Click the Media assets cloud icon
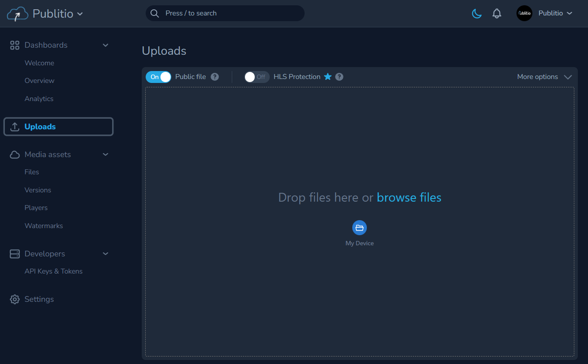588x364 pixels. (15, 154)
